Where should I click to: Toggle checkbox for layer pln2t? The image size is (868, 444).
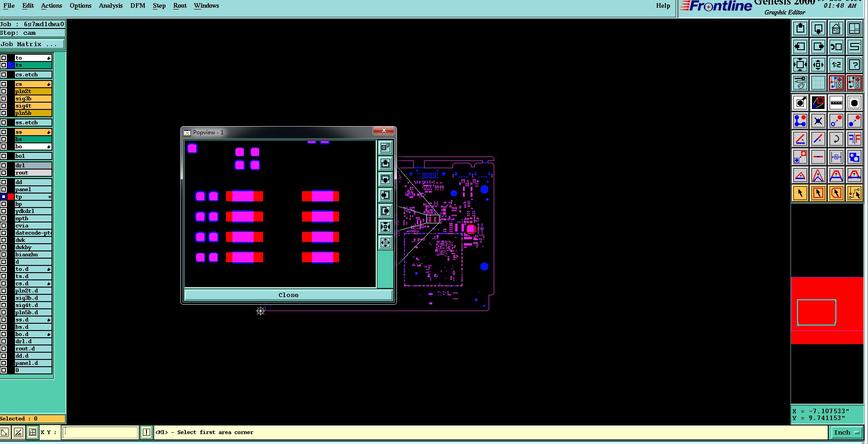coord(4,91)
